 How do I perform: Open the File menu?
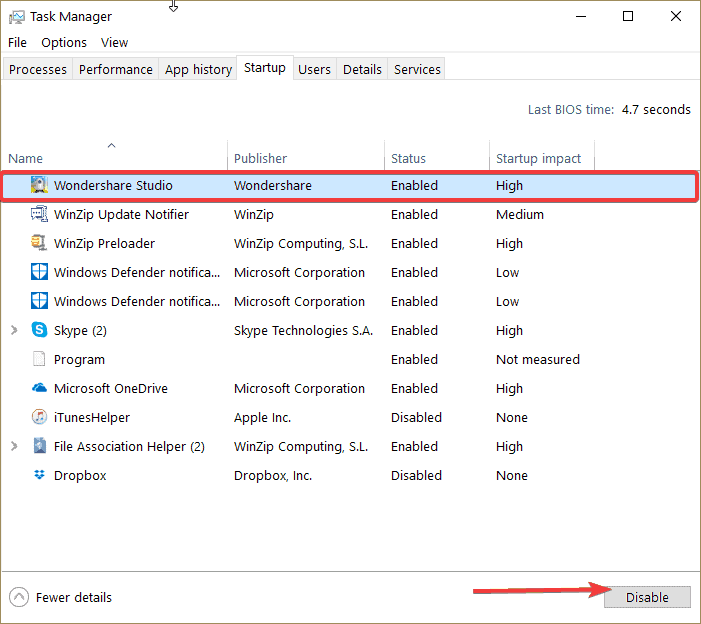coord(18,42)
